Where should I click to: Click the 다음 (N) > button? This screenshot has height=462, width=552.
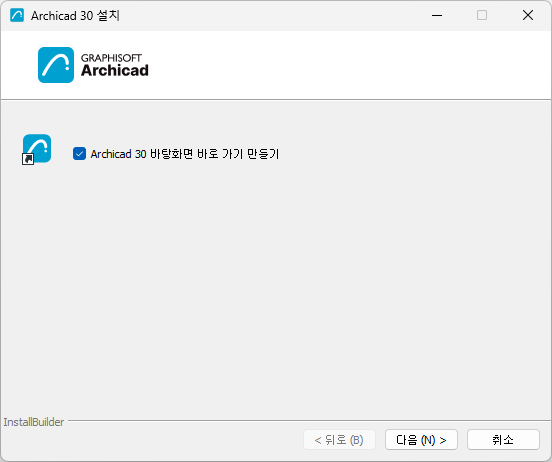[x=421, y=439]
